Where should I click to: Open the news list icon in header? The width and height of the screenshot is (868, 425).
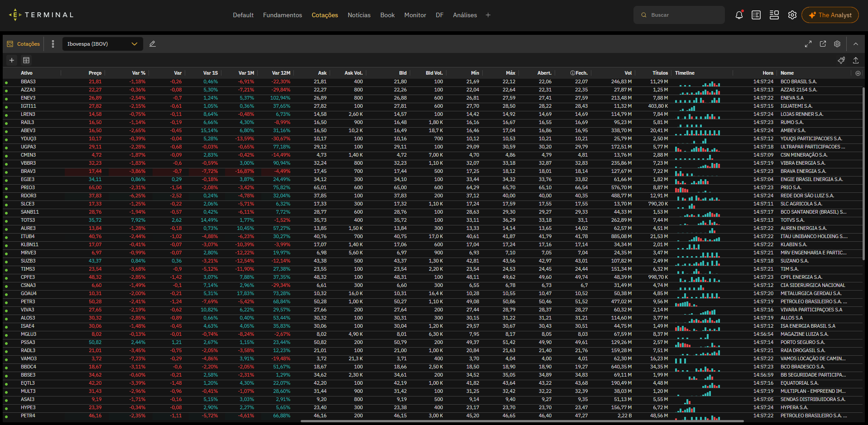coord(756,15)
